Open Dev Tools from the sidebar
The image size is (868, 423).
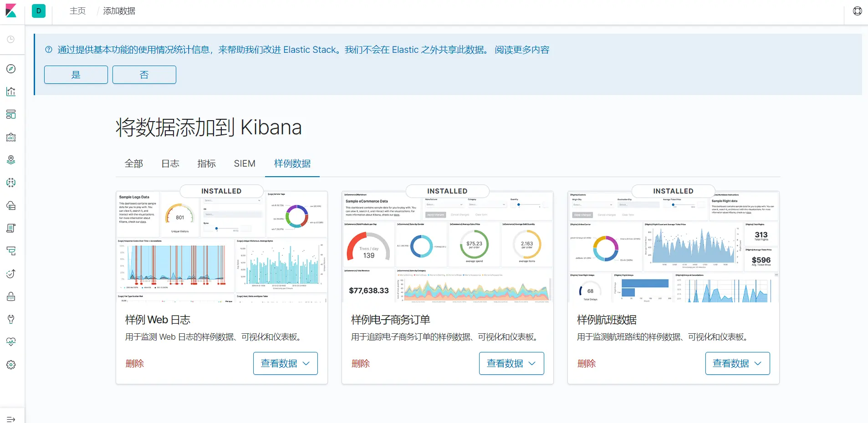click(x=11, y=319)
